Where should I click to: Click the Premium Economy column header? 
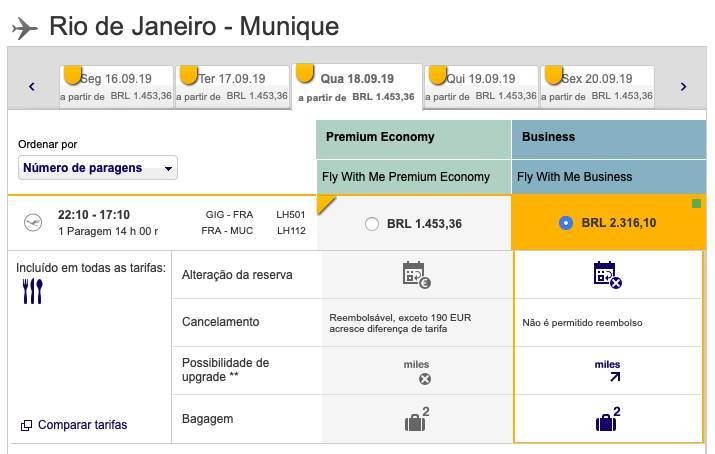pyautogui.click(x=414, y=139)
